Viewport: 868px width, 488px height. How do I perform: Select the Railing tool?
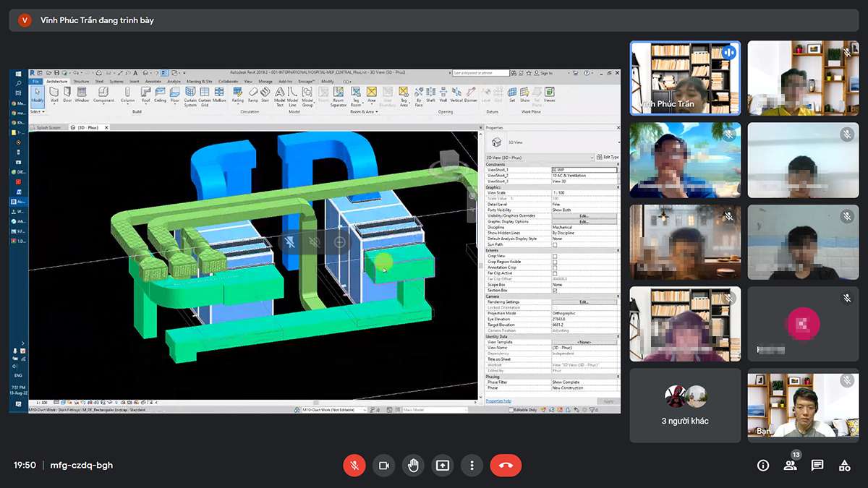(238, 95)
